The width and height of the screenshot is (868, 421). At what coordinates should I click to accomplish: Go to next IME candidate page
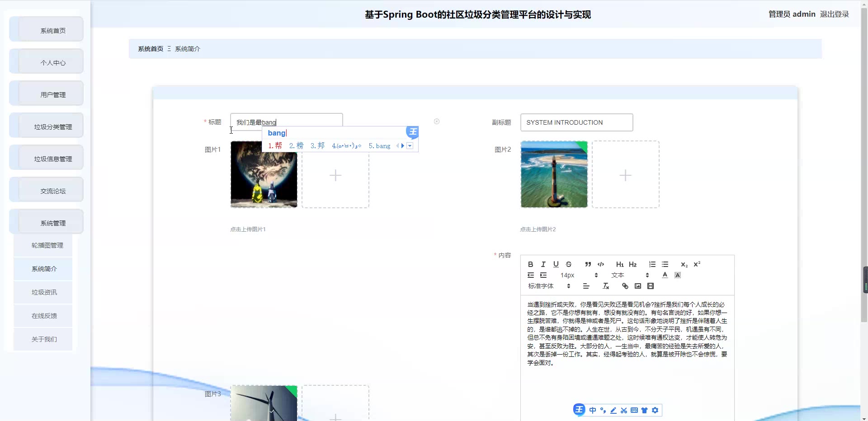[x=402, y=146]
